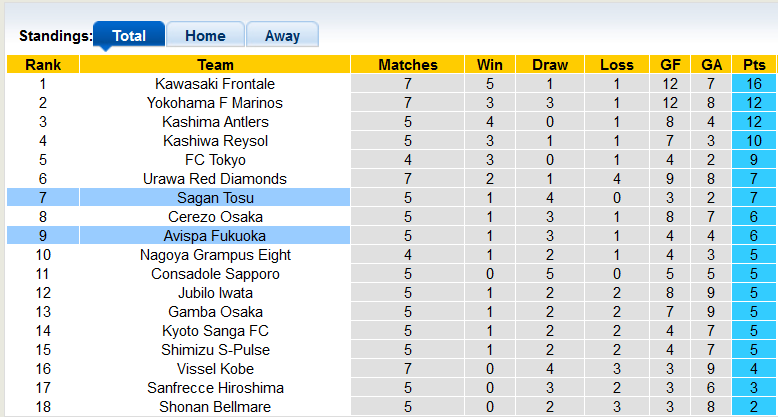Select the highlighted Sagan Tosu row
778x417 pixels.
pos(391,198)
